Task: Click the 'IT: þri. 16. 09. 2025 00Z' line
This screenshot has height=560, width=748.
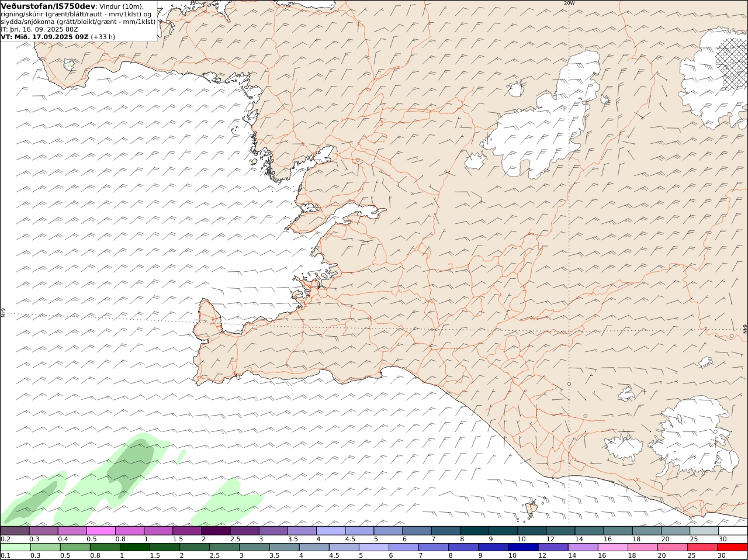Action: 40,29
